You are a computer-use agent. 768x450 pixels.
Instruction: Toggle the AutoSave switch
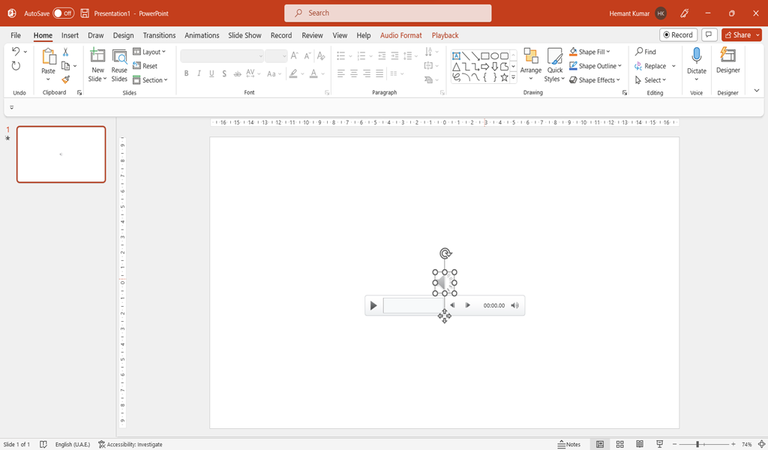point(63,13)
